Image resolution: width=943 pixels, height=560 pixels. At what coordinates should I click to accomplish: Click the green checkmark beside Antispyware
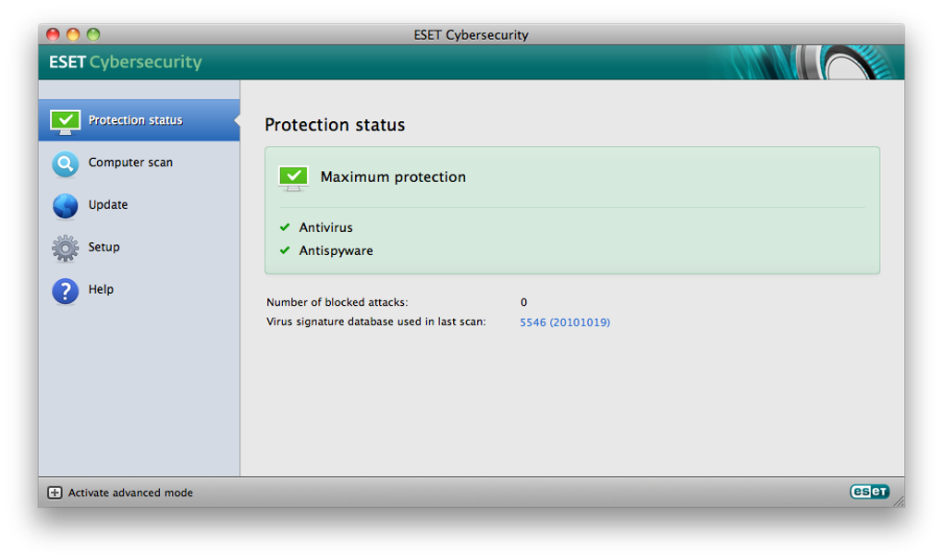tap(285, 250)
